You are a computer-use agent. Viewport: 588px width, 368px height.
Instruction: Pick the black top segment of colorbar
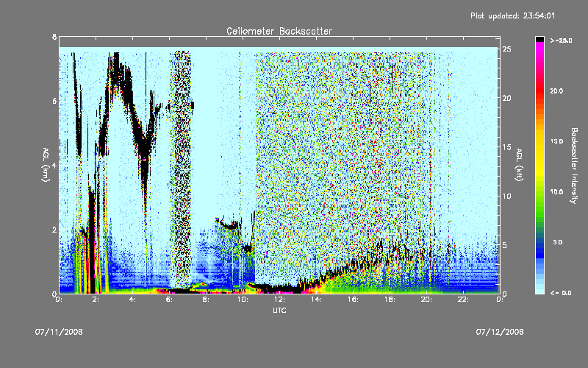click(x=539, y=39)
